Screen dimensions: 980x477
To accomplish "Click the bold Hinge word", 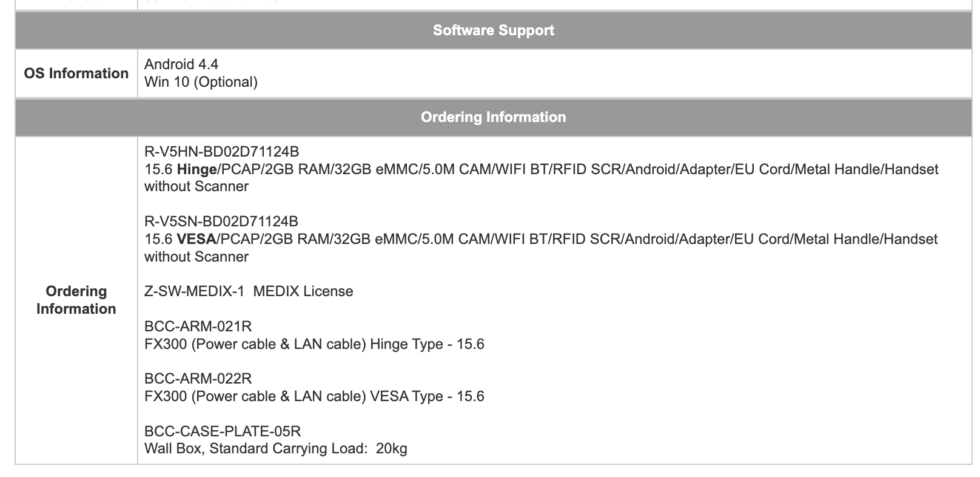I will [196, 169].
